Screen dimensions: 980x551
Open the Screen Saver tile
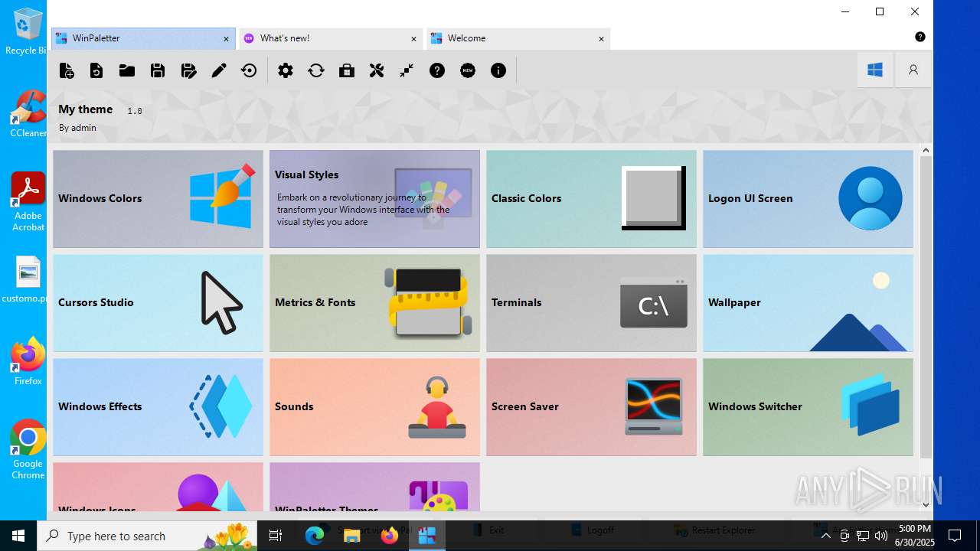coord(591,407)
